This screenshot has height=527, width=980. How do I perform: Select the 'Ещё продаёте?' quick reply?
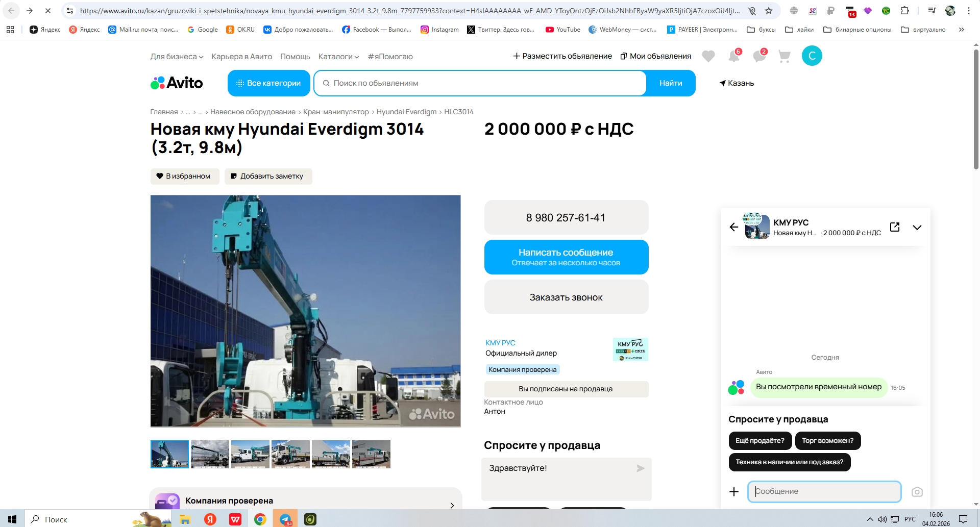pos(760,441)
